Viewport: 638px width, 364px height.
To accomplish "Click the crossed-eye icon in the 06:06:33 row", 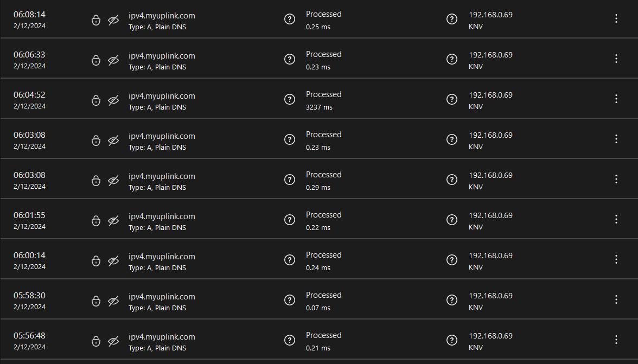I will 113,60.
